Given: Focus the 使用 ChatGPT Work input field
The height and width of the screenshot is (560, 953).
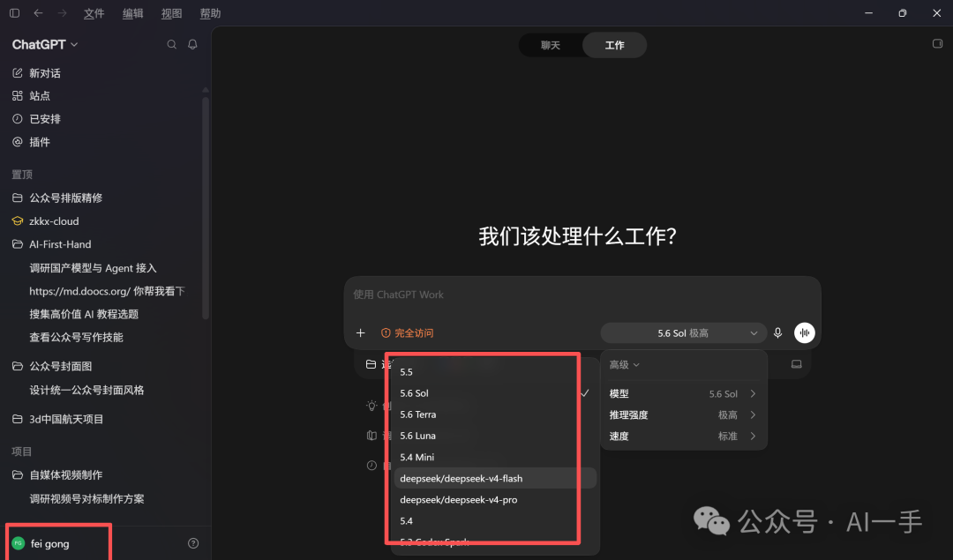Looking at the screenshot, I should click(x=582, y=295).
